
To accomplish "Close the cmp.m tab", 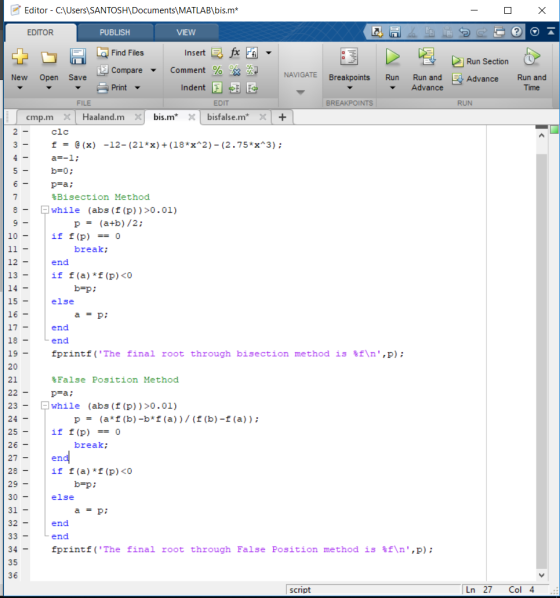I will pyautogui.click(x=67, y=117).
